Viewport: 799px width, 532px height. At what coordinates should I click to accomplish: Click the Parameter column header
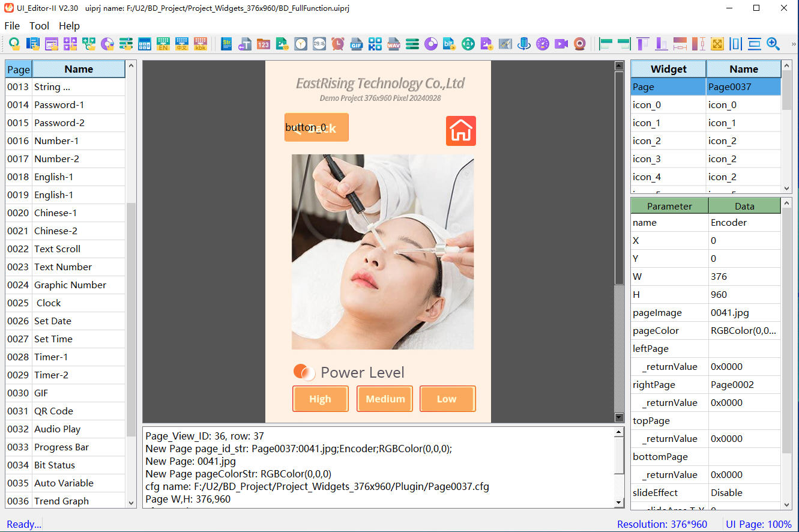pos(669,206)
